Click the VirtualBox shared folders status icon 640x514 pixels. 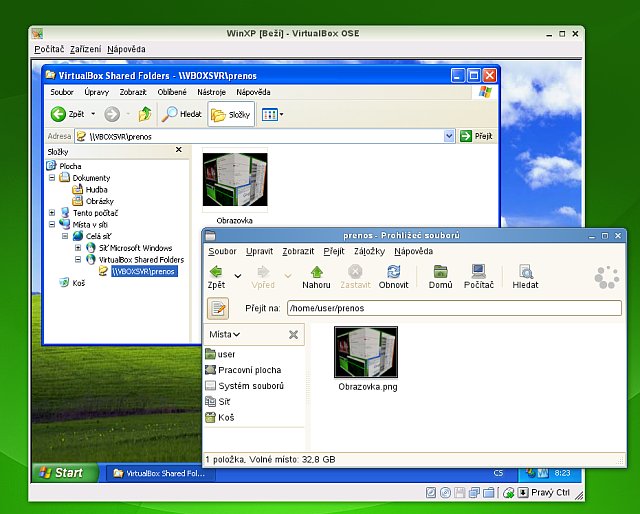point(489,493)
